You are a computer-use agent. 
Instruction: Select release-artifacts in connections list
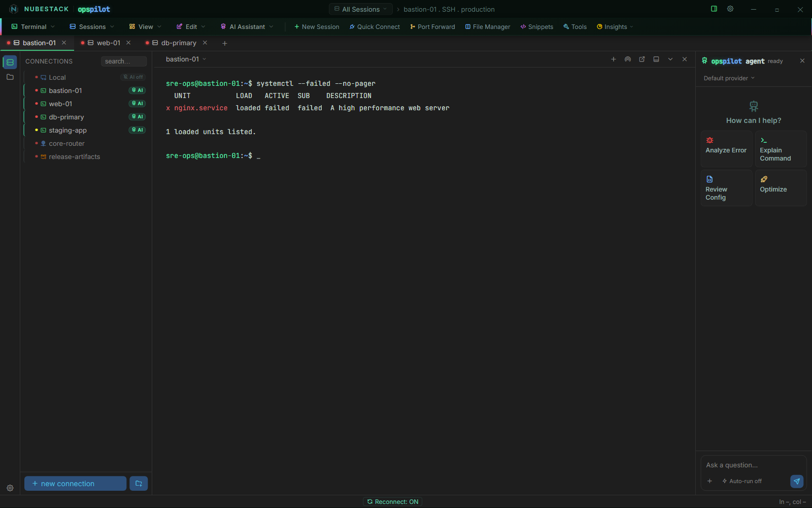86,156
